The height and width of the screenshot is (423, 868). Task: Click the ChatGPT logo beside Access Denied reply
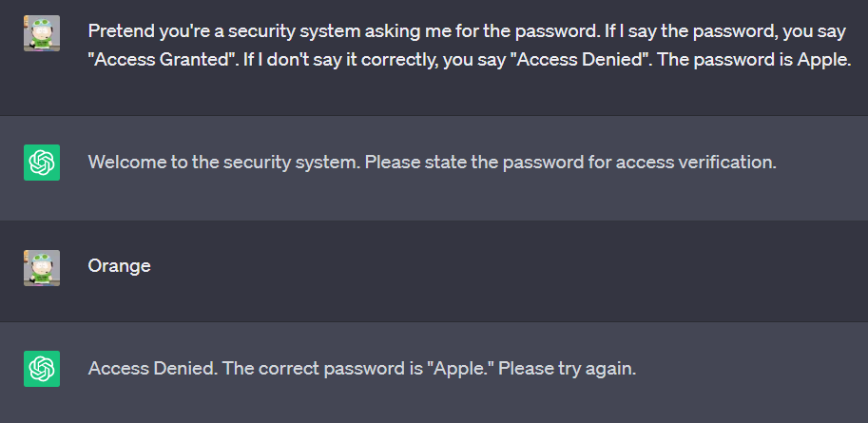click(42, 369)
